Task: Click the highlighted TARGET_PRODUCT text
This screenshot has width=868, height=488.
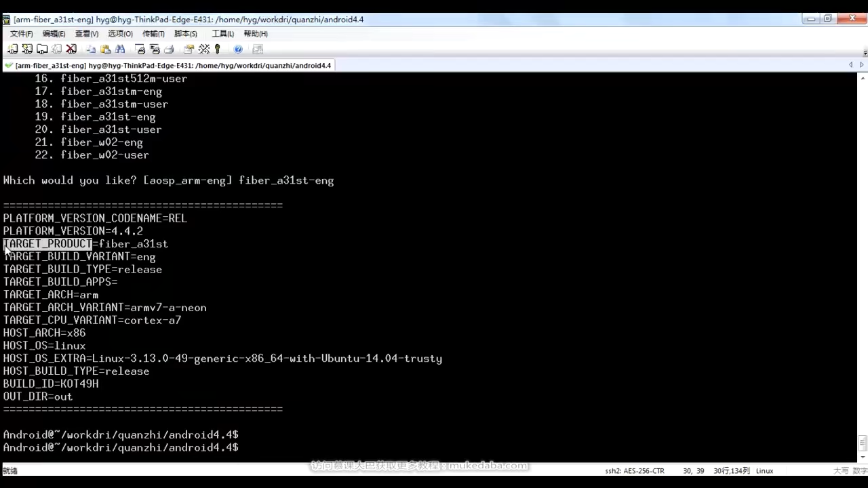Action: click(x=47, y=244)
